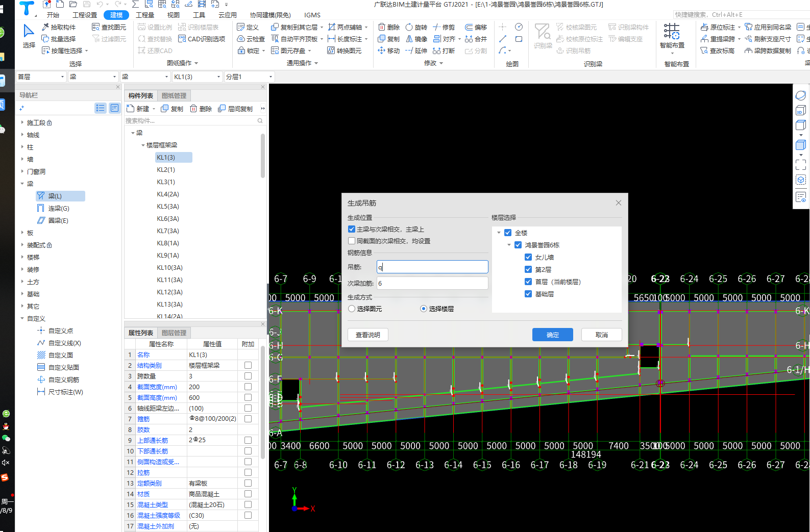Select KL5(3A) in the component list
The height and width of the screenshot is (532, 810).
tap(168, 207)
